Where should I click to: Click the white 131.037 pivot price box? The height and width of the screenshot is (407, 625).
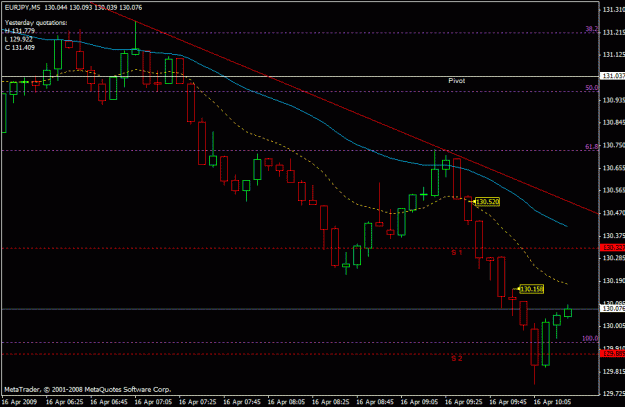point(613,76)
